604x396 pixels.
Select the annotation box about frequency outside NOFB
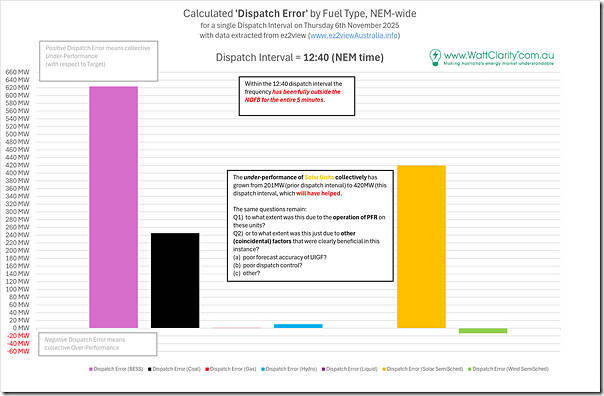(x=297, y=96)
